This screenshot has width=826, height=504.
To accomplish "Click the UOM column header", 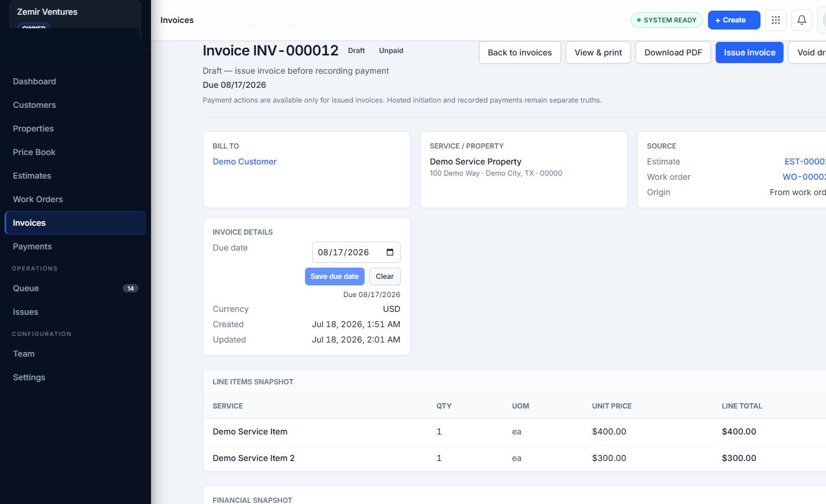I will point(520,406).
